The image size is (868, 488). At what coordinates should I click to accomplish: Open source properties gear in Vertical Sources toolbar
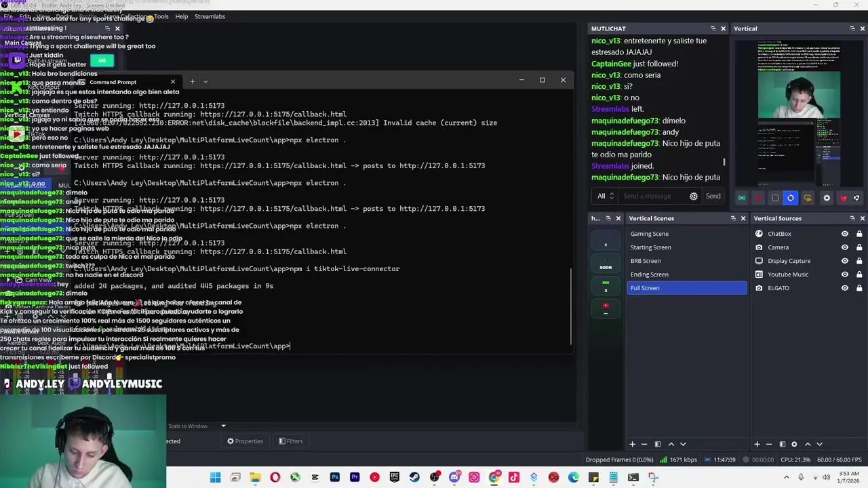794,444
